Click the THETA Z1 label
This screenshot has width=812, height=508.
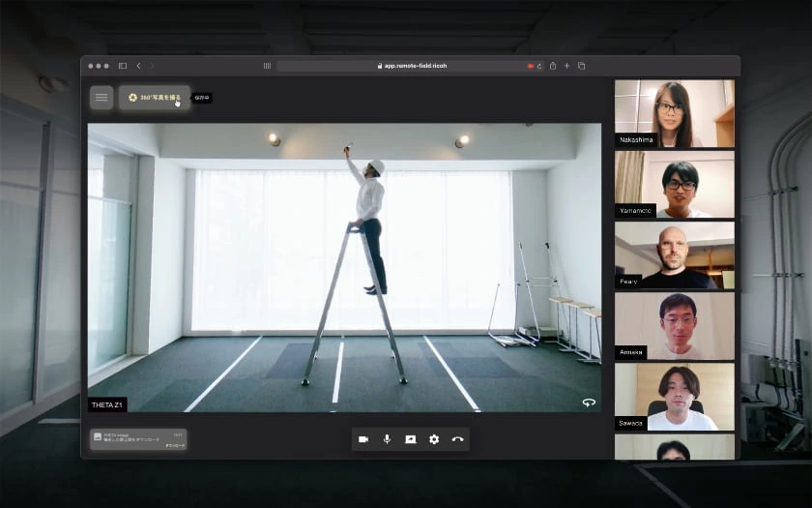(x=107, y=404)
